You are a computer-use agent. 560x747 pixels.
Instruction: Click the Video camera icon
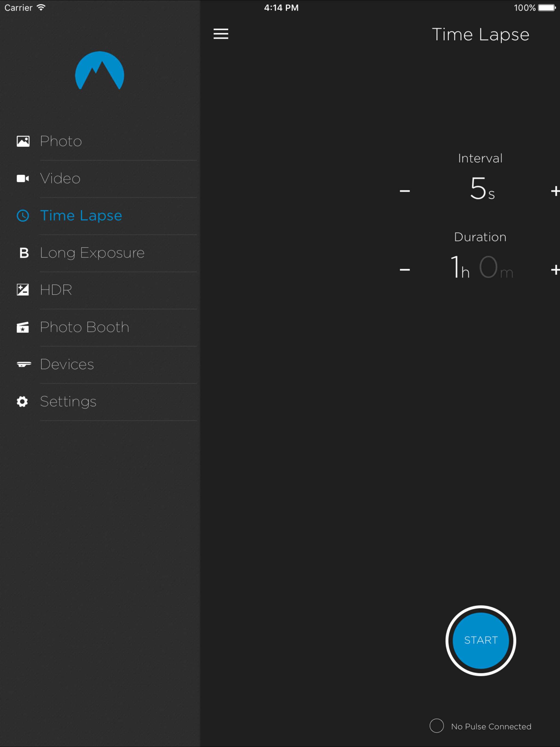23,178
